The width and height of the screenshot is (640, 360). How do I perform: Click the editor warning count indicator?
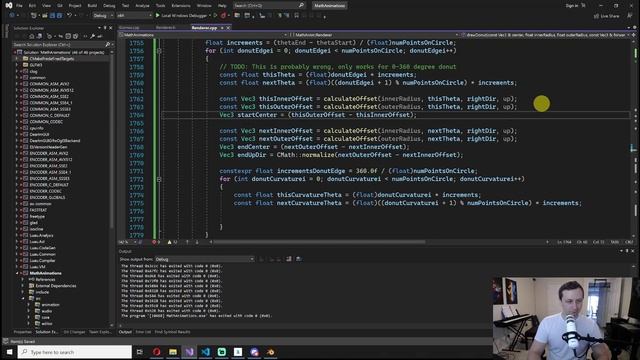[172, 242]
